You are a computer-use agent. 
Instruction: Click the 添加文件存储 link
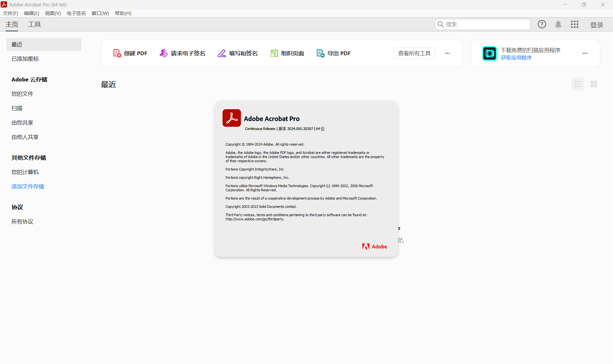tap(28, 186)
